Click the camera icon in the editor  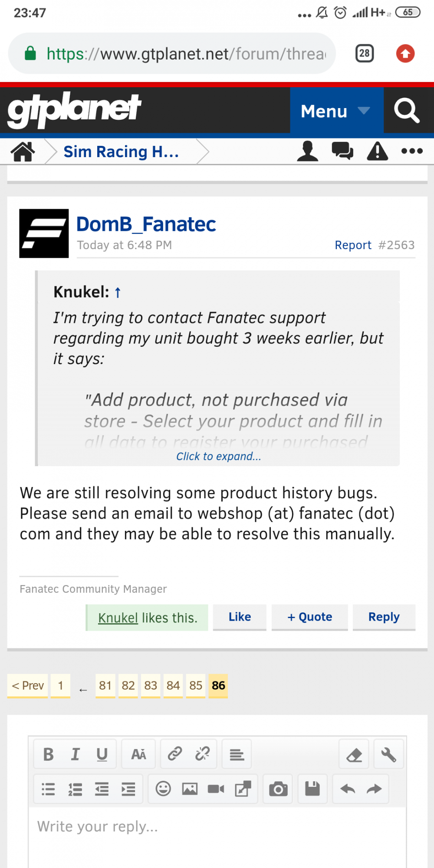278,789
